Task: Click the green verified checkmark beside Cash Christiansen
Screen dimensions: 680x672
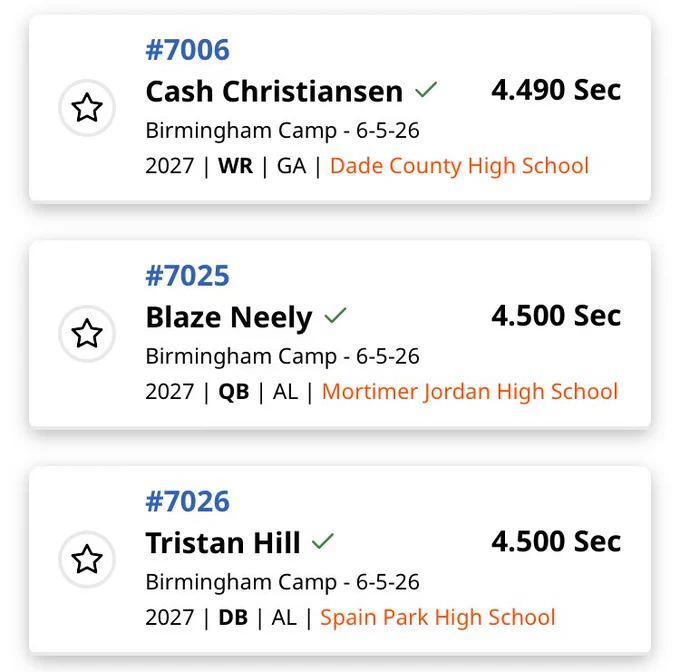Action: click(x=426, y=90)
